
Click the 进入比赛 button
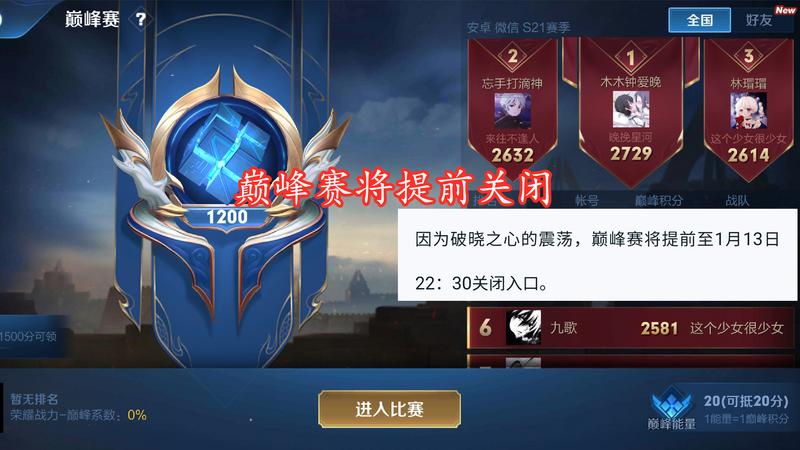(x=389, y=409)
